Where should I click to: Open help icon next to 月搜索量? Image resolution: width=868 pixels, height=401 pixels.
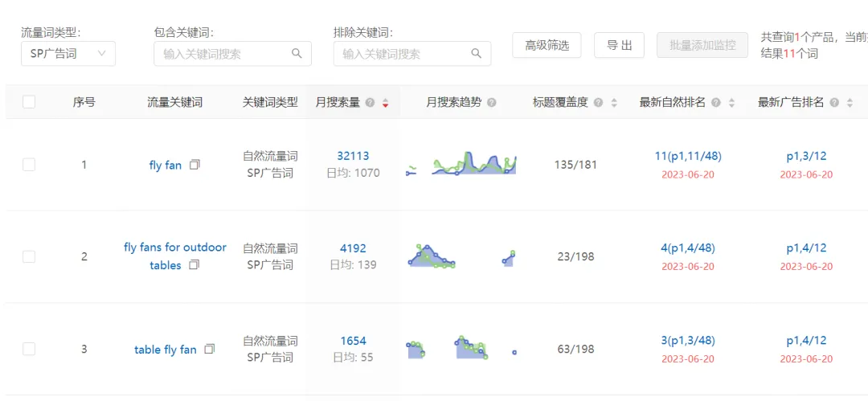click(371, 103)
